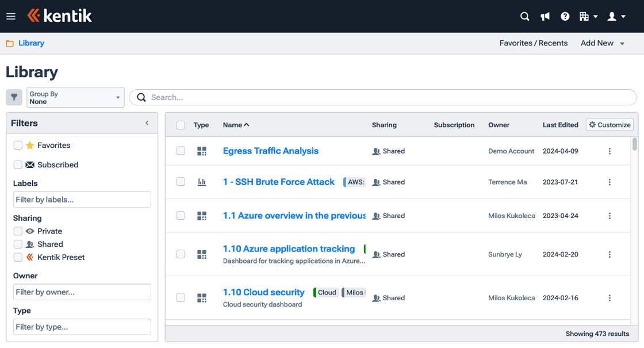Viewport: 644px width, 348px height.
Task: Collapse the Filters panel with the chevron
Action: [147, 123]
